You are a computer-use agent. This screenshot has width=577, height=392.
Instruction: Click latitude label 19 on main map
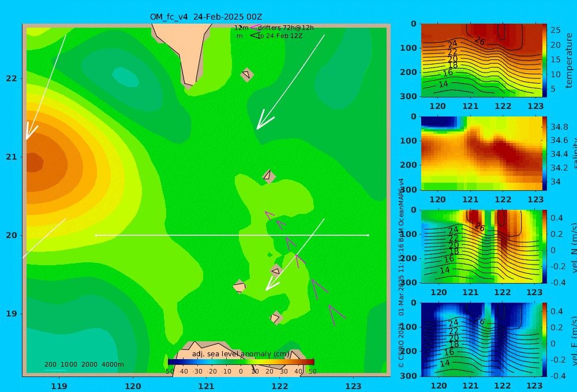tap(12, 314)
